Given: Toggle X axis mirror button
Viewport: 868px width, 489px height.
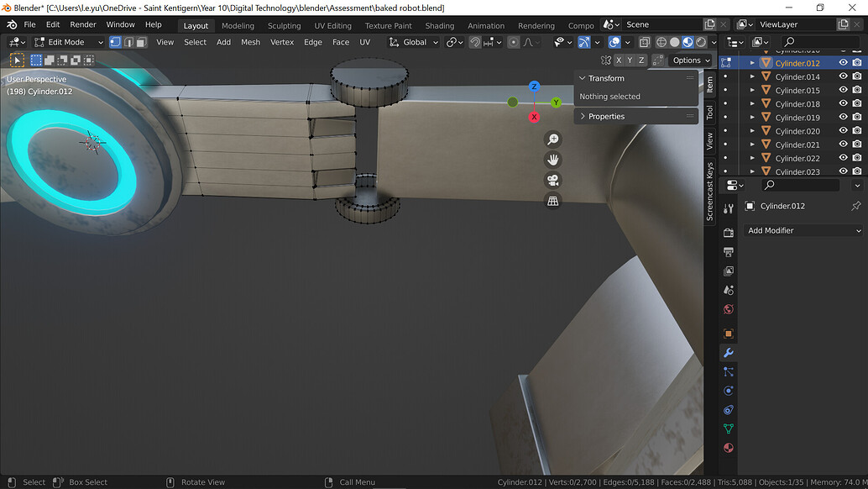Looking at the screenshot, I should tap(619, 60).
